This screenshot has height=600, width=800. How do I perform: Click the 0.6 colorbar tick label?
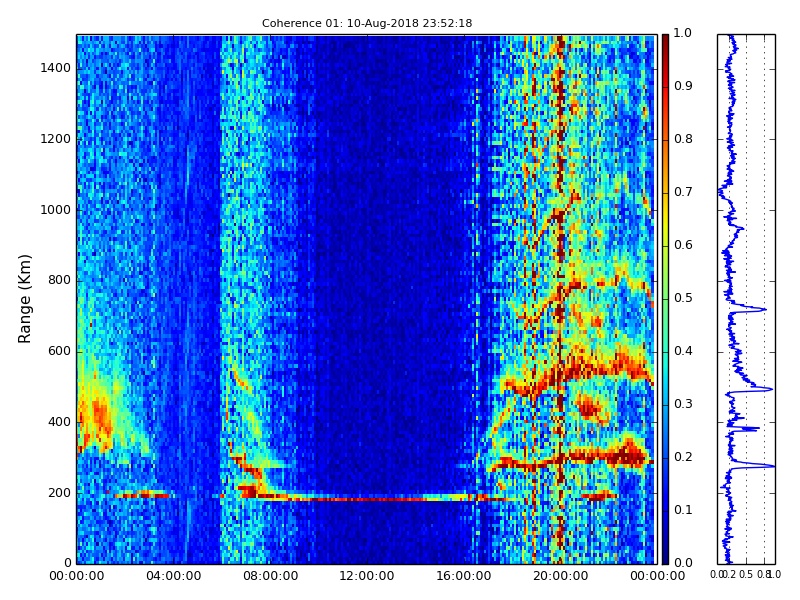(x=683, y=245)
